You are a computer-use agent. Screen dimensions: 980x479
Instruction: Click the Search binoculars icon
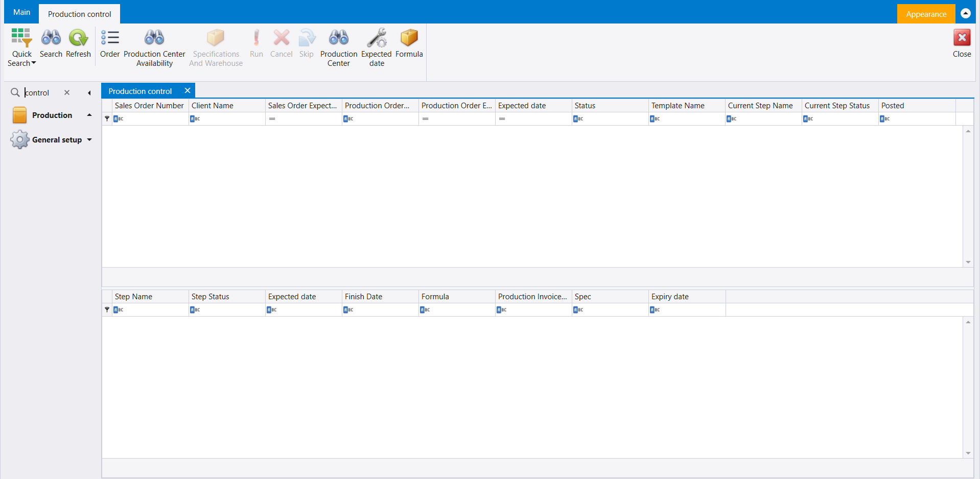[x=51, y=37]
